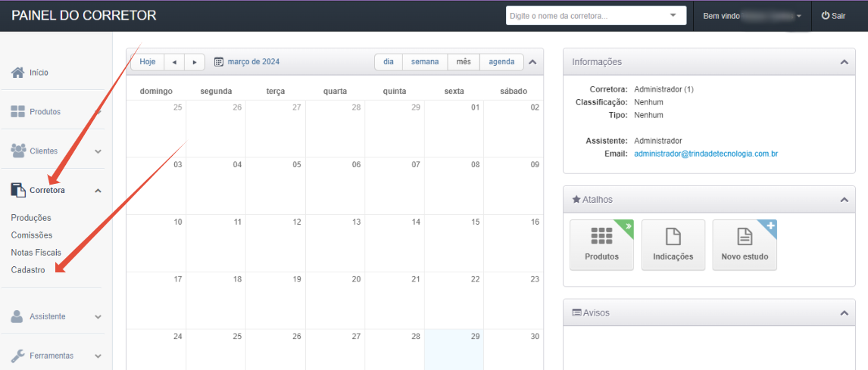
Task: Click the star icon in Atalhos header
Action: 576,199
